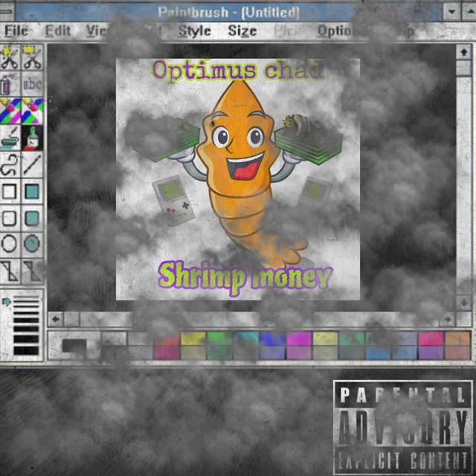Pick the empty Polygon tool
Image resolution: width=476 pixels, height=476 pixels.
(10, 271)
